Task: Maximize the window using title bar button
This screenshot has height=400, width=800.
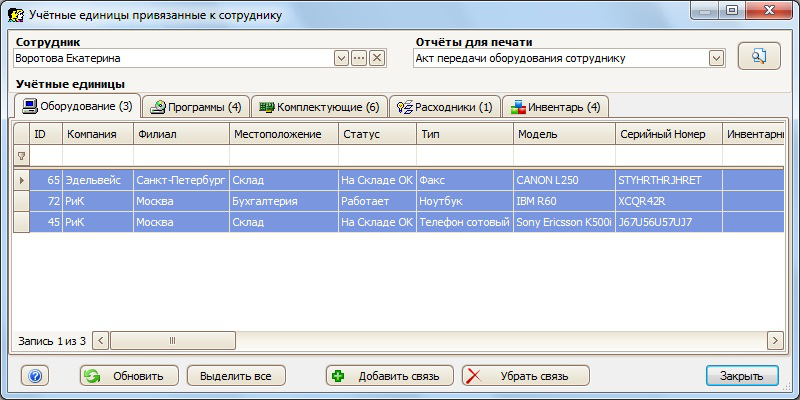Action: [x=732, y=10]
